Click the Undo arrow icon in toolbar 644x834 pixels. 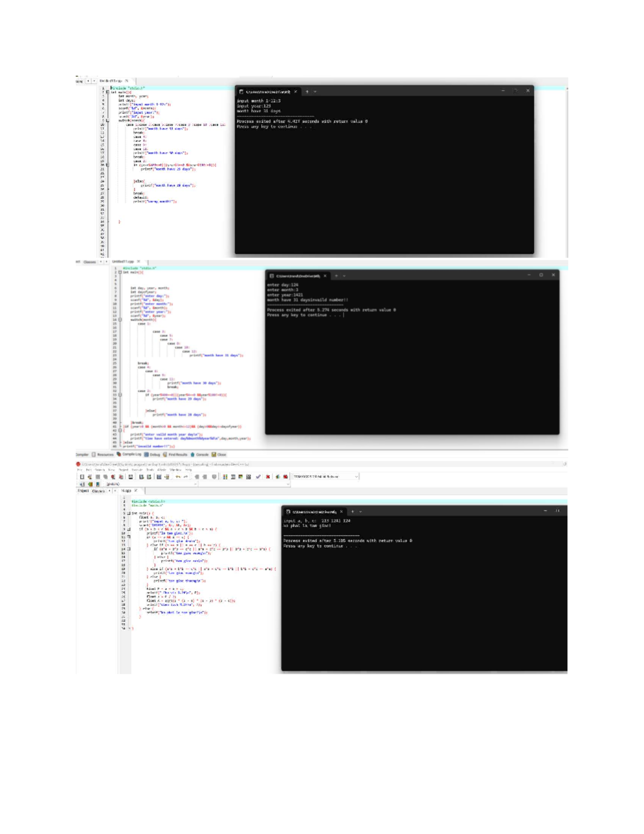click(178, 476)
